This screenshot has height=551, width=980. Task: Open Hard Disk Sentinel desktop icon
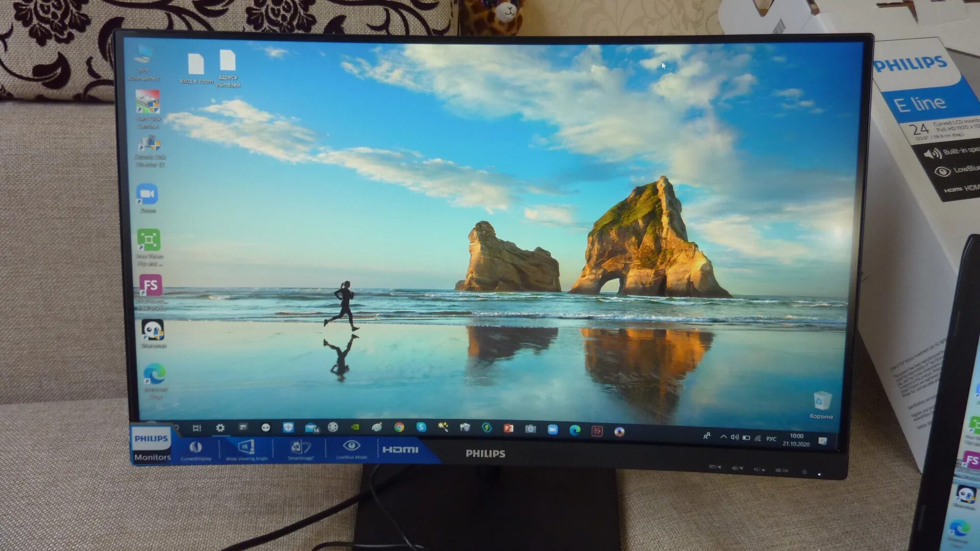[148, 103]
